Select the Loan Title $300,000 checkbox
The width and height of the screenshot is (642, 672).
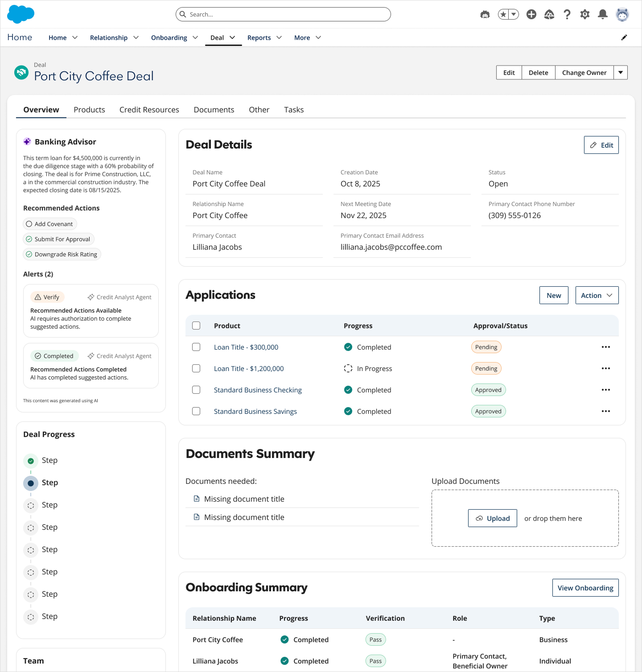click(x=196, y=347)
